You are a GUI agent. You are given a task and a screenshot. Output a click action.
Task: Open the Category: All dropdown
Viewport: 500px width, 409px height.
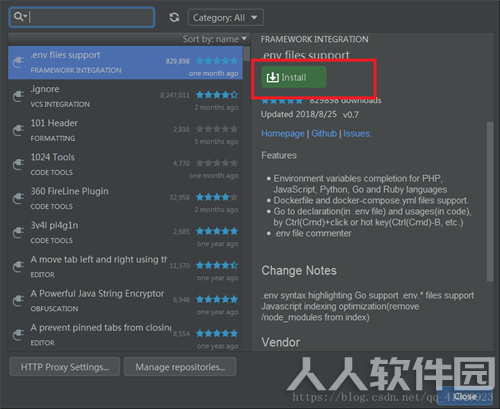[x=226, y=17]
